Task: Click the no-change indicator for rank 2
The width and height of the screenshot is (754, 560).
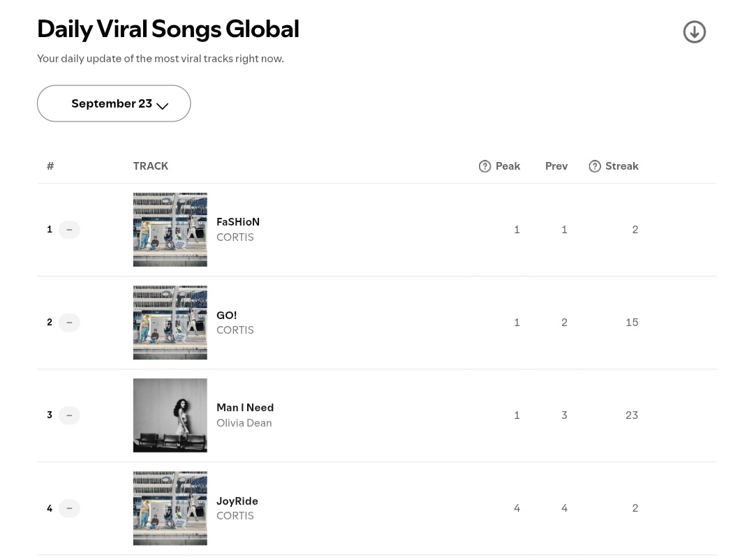Action: click(x=69, y=323)
